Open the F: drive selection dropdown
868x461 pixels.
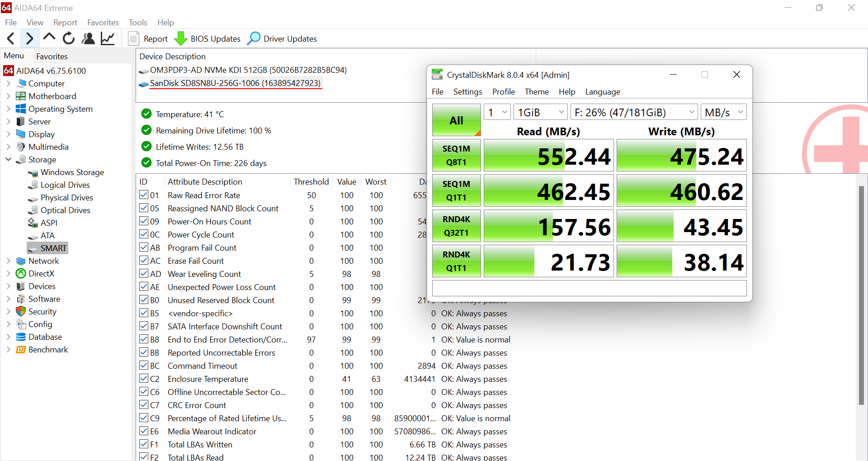click(x=634, y=112)
